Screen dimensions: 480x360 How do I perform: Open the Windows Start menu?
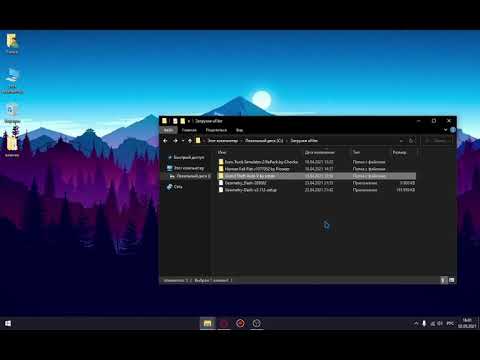pyautogui.click(x=8, y=323)
